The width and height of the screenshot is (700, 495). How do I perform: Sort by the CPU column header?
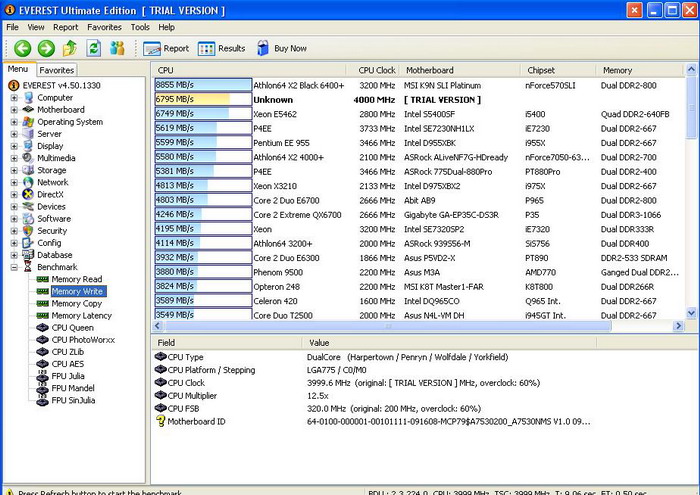250,70
